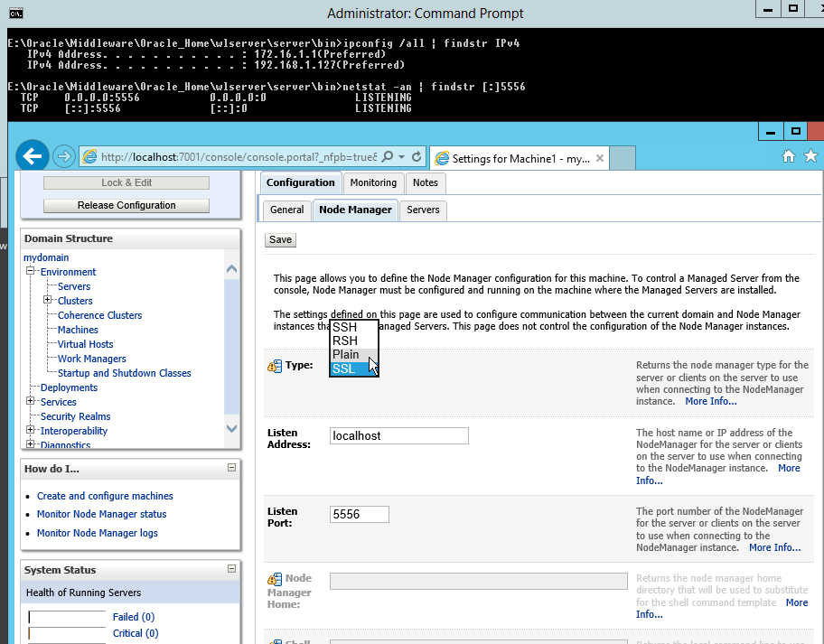This screenshot has width=824, height=644.
Task: Click the favorites star icon
Action: point(810,156)
